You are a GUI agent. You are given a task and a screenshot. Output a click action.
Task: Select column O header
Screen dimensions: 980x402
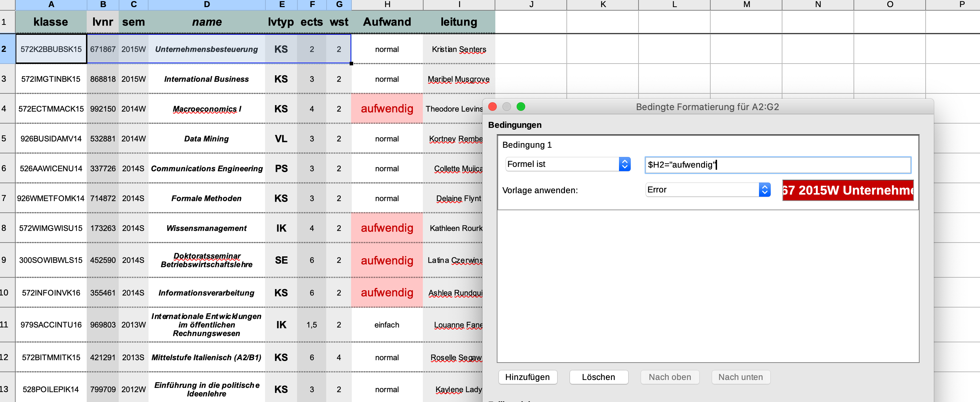pyautogui.click(x=889, y=5)
